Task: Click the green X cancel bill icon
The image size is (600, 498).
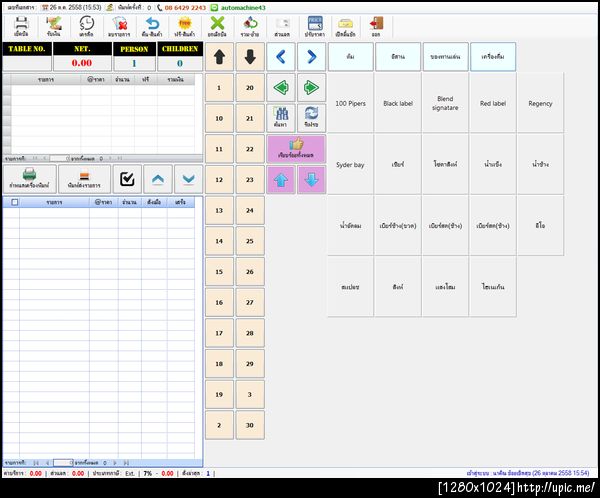Action: coord(217,26)
